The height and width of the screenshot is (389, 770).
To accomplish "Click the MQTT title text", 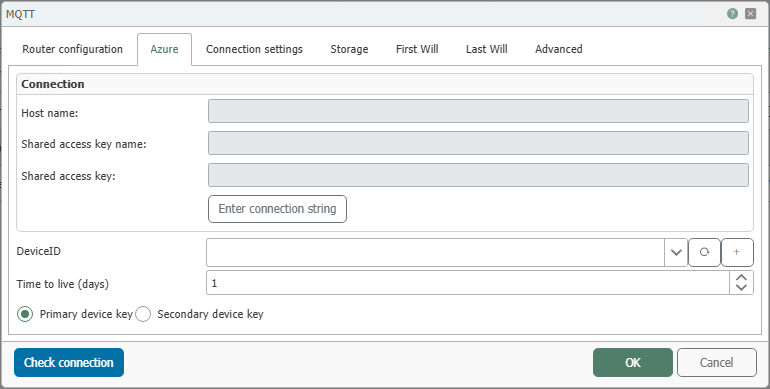I will 20,14.
